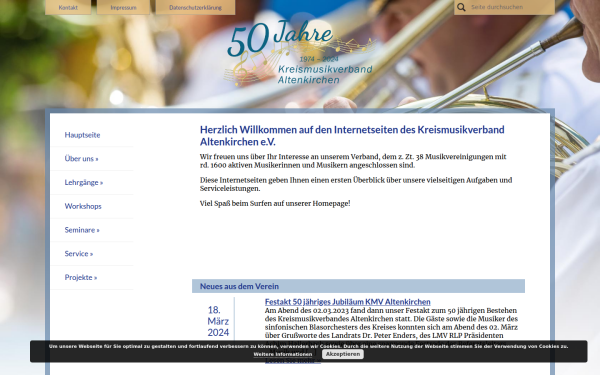
Task: Accept cookies with Akzeptieren button
Action: (x=343, y=354)
